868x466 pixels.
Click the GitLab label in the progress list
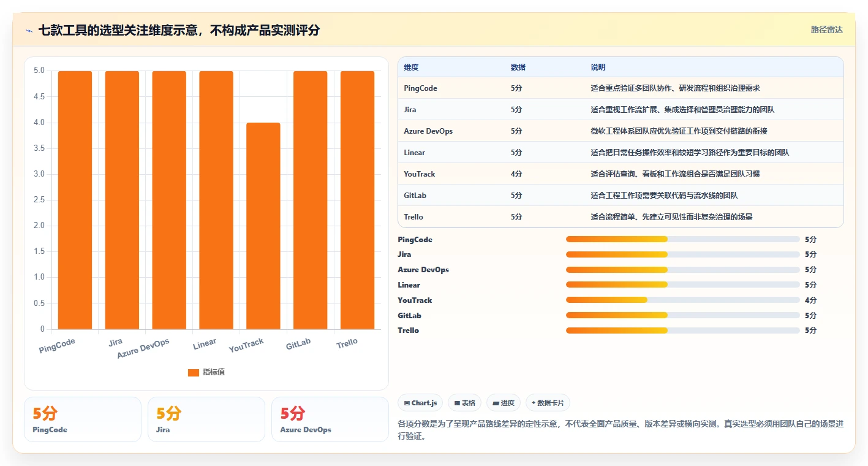tap(410, 315)
